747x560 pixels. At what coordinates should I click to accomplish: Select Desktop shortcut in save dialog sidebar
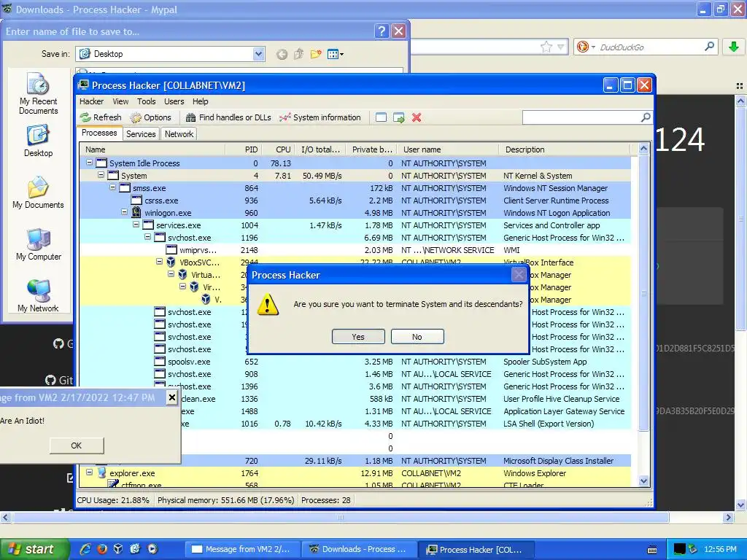coord(38,141)
